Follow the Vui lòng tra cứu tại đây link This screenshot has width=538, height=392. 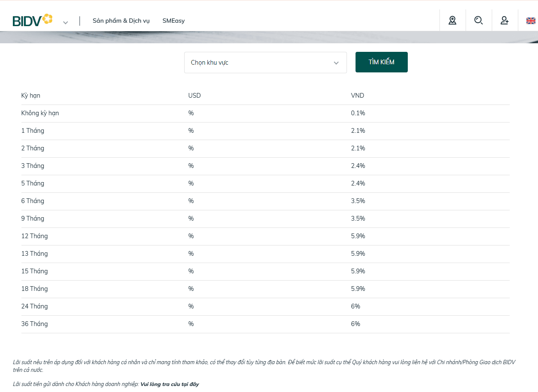pos(170,384)
